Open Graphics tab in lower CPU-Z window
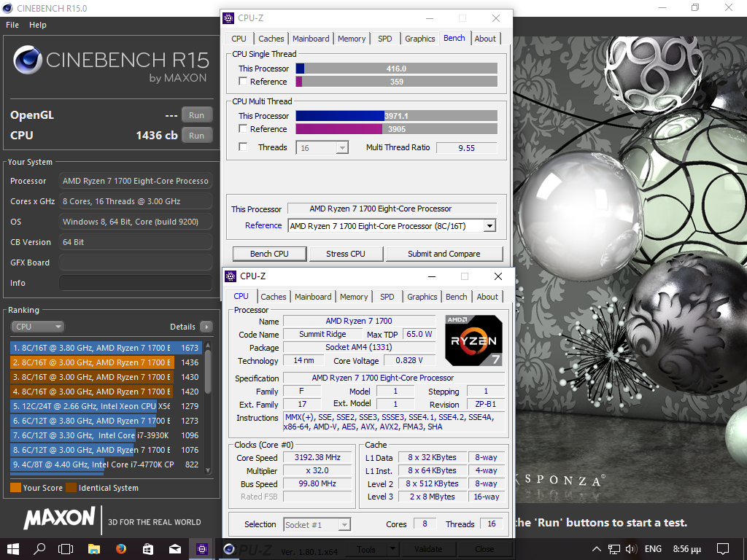This screenshot has width=747, height=560. coord(422,297)
